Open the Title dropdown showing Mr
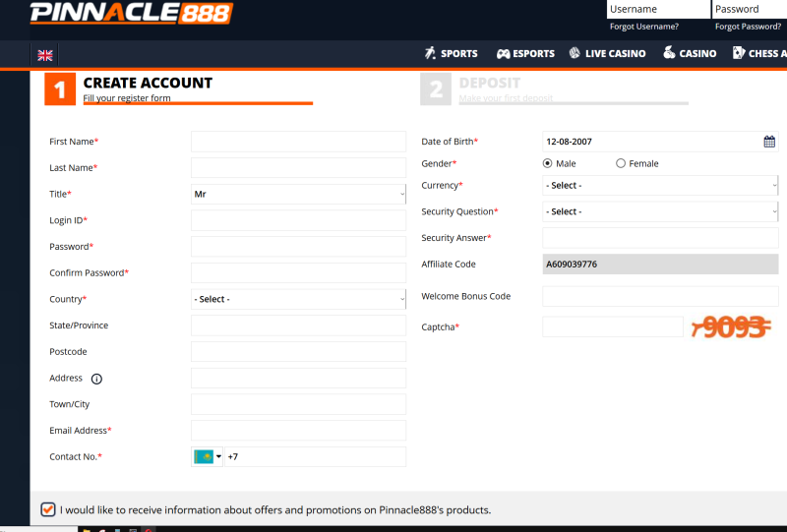Viewport: 787px width, 532px height. click(x=298, y=195)
